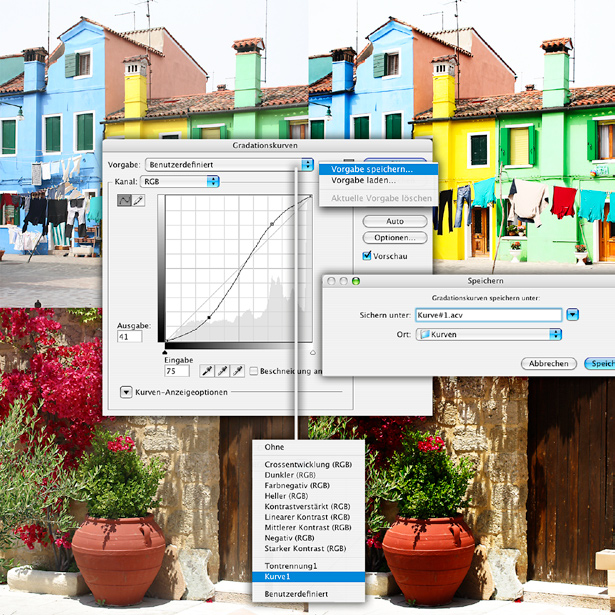Screen dimensions: 615x615
Task: Select Benutzerdefiniert in preset list
Action: pos(308,594)
